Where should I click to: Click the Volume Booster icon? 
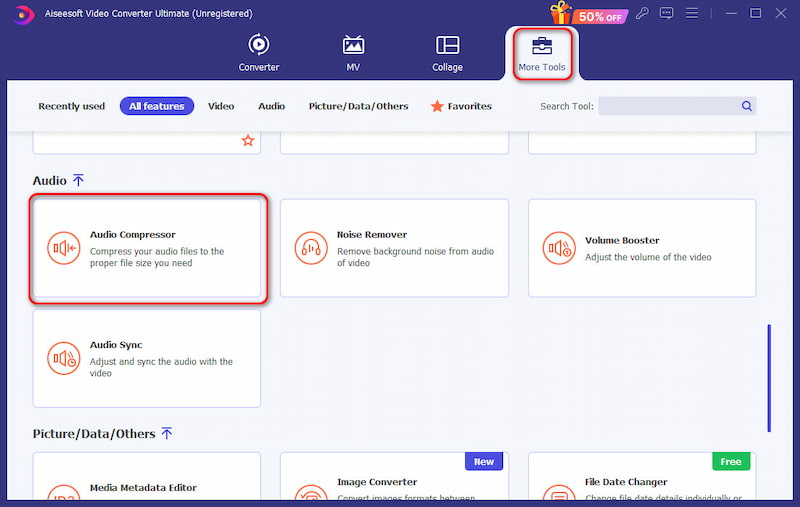coord(559,248)
